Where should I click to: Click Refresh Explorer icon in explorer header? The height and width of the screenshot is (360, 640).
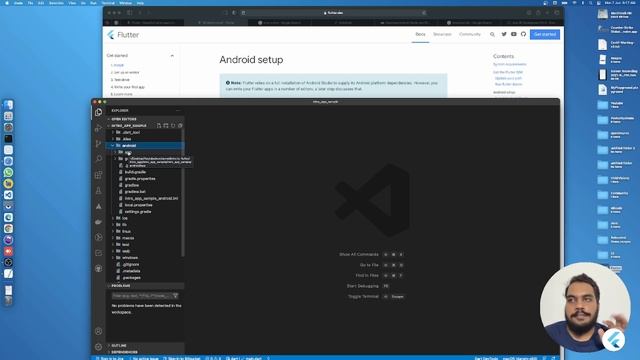tap(173, 126)
